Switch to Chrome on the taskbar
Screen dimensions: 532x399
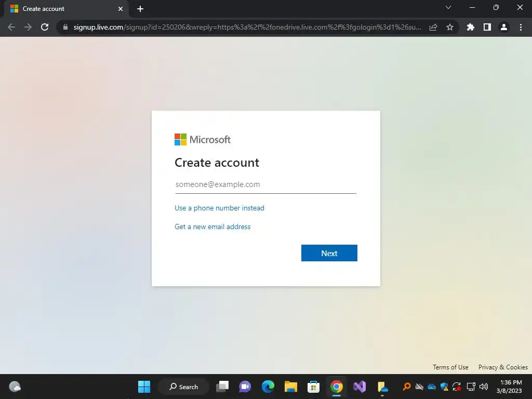(337, 387)
